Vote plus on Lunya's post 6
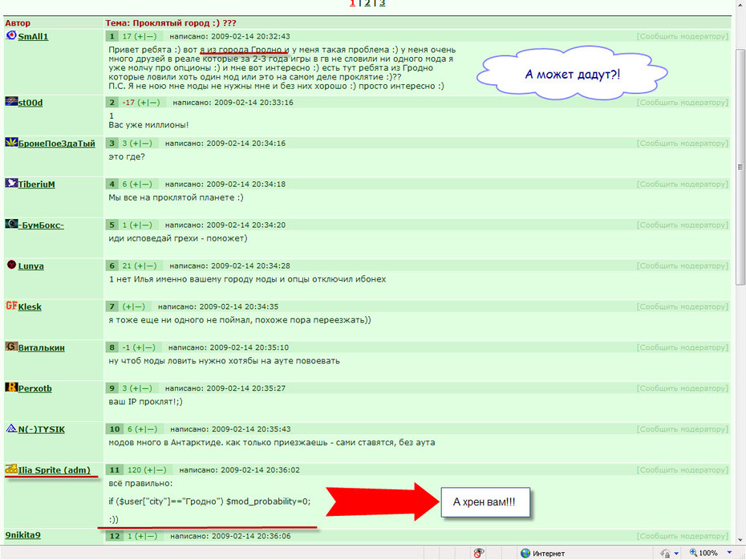The height and width of the screenshot is (560, 746). click(x=141, y=266)
